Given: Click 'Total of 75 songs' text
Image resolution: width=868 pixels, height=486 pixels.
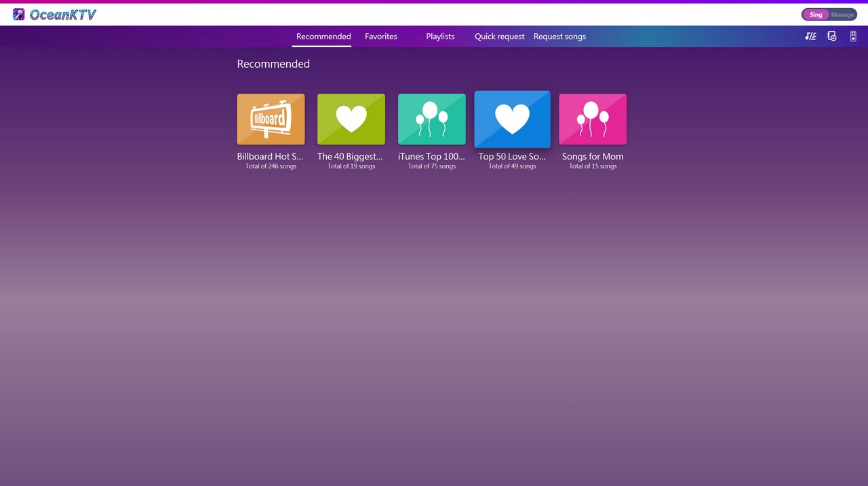Looking at the screenshot, I should click(432, 166).
